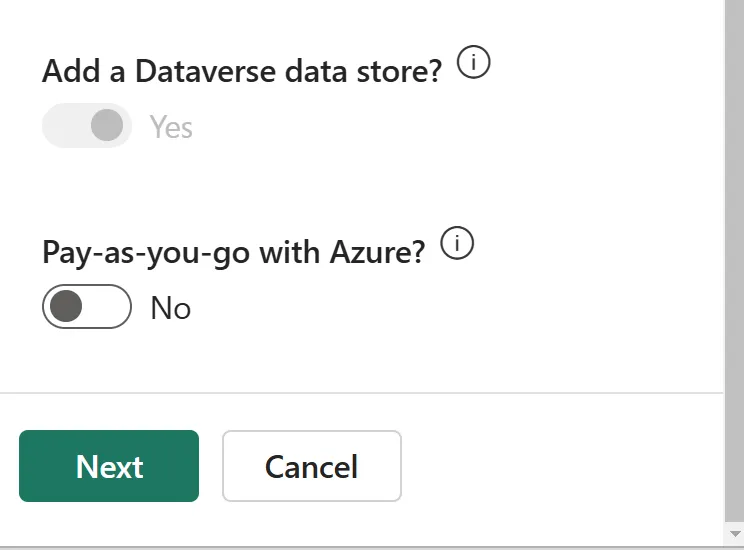
Task: Click the greyed-out "Yes" label
Action: (x=171, y=127)
